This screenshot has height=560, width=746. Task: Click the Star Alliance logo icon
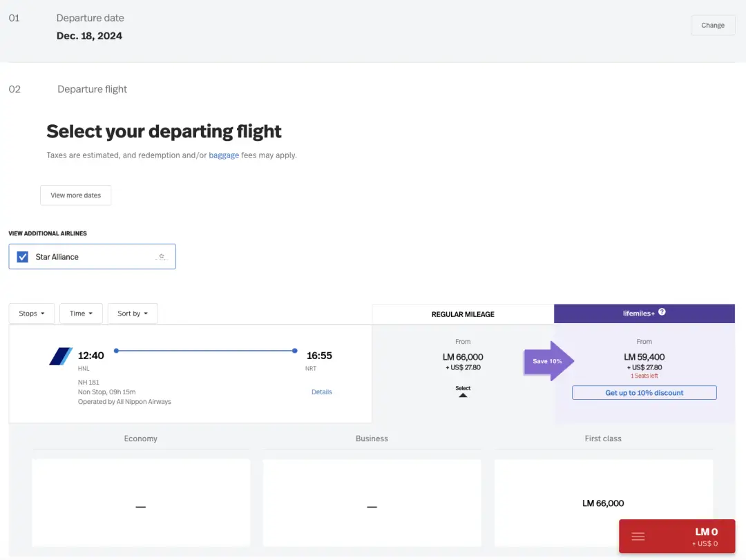[x=162, y=257]
